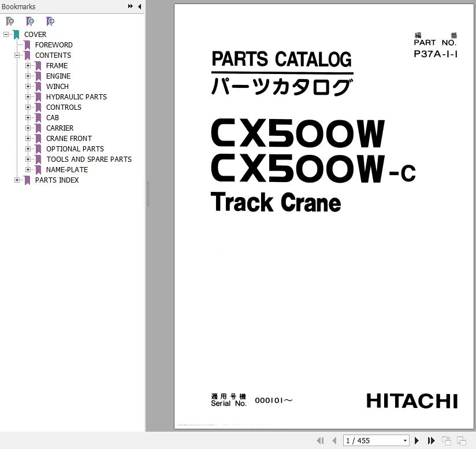Click the HITACHI logo text
Screen dimensions: 476x449
pos(412,401)
